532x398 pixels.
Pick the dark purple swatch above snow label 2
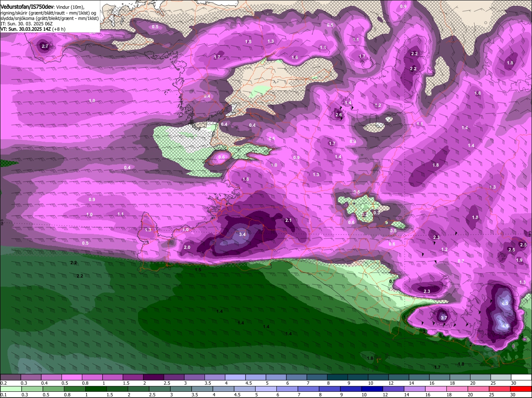(x=155, y=377)
